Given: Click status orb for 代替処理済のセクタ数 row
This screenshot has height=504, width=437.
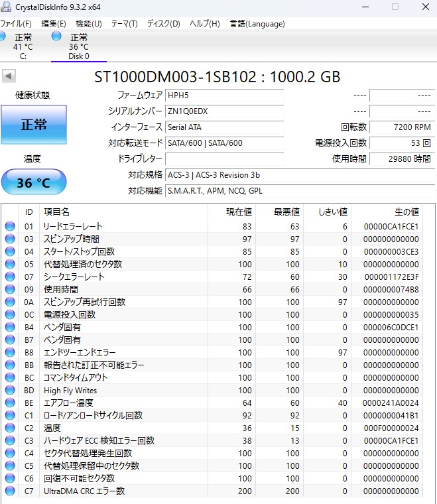Looking at the screenshot, I should pyautogui.click(x=10, y=264).
